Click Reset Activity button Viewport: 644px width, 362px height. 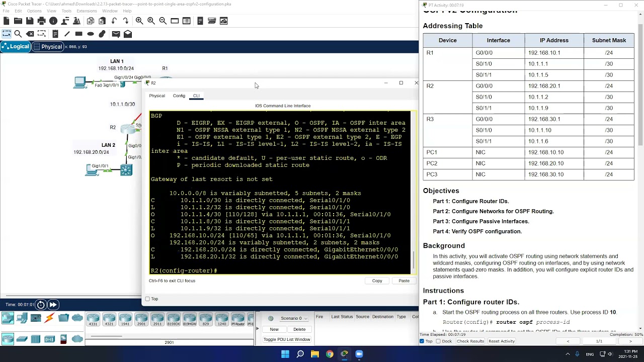502,341
